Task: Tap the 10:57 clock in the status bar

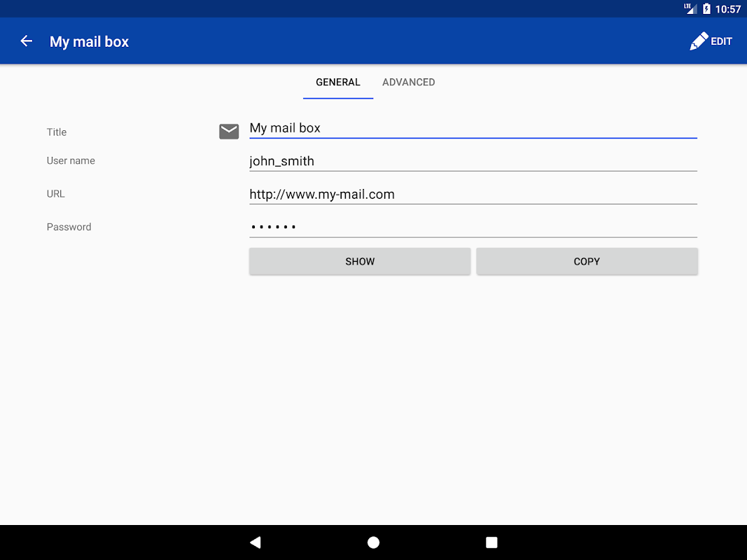Action: [x=727, y=9]
